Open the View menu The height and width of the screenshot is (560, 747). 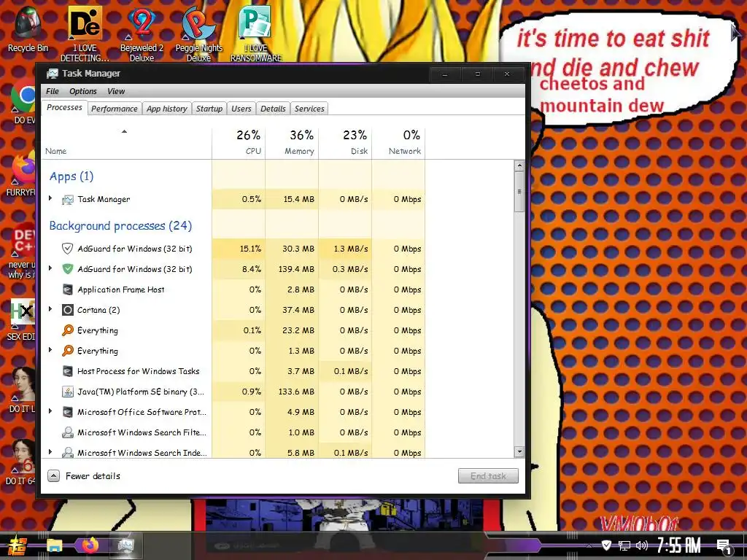116,91
